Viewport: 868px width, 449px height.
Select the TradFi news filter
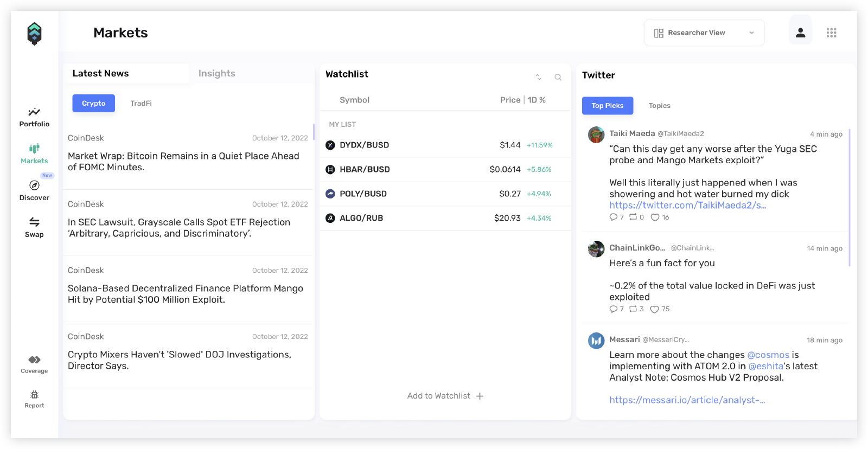(x=141, y=103)
